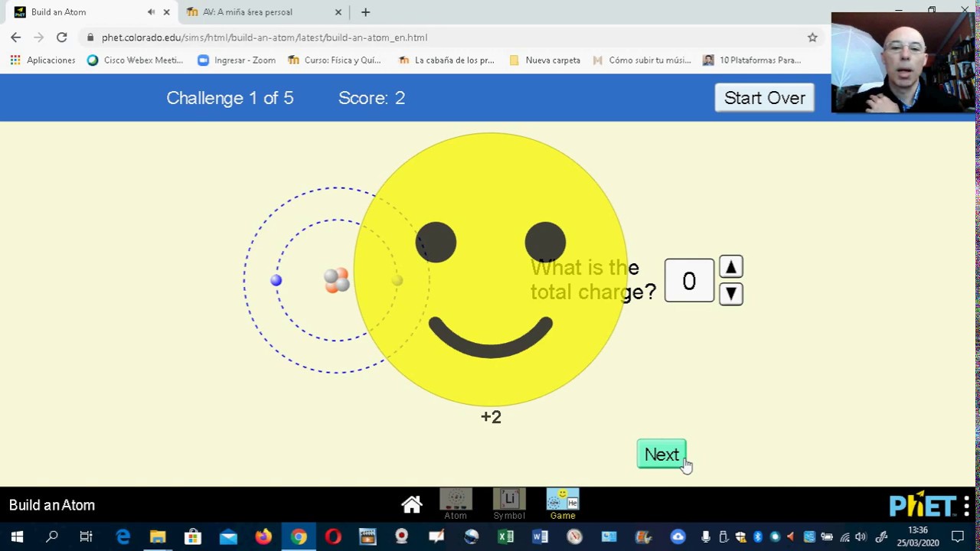Open Microsoft Store from the taskbar
Screen dimensions: 980x551
(193, 537)
